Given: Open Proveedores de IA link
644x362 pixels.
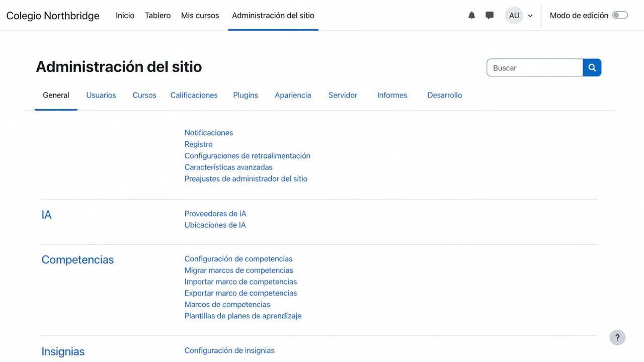Looking at the screenshot, I should [x=215, y=214].
